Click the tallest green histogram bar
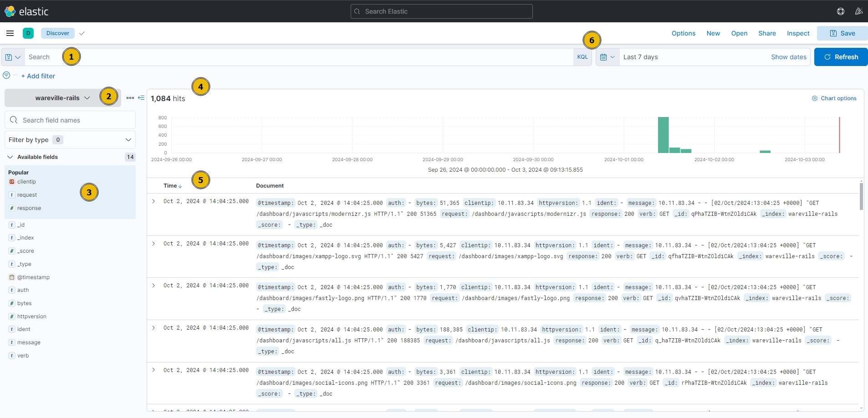Screen dimensions: 868x418 (663, 135)
